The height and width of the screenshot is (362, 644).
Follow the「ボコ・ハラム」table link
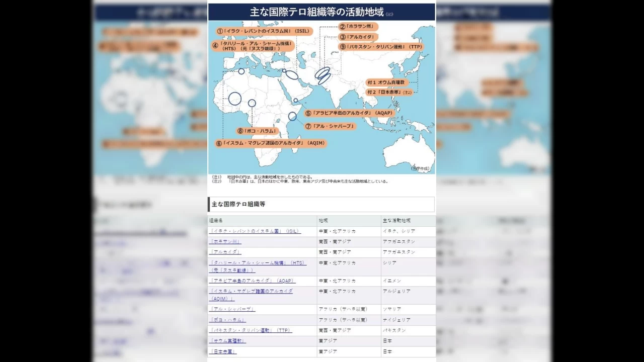227,320
